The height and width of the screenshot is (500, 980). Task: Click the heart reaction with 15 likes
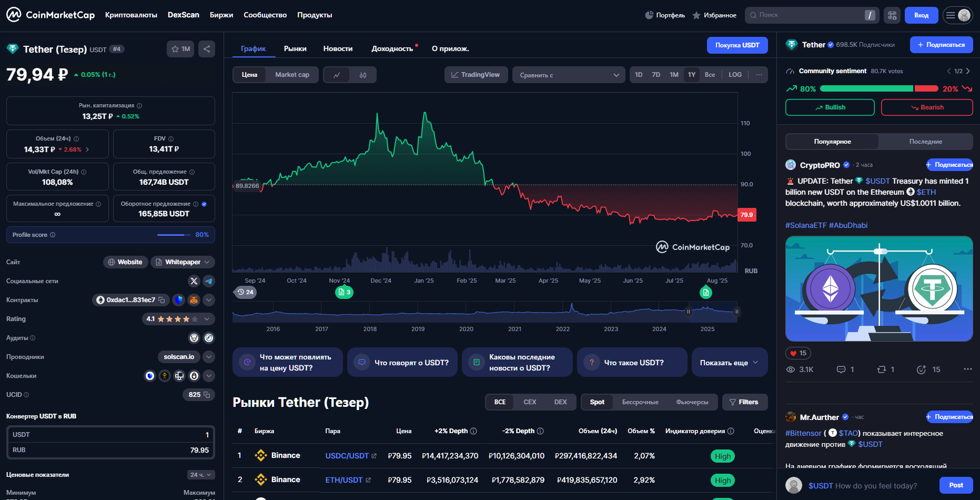point(798,353)
